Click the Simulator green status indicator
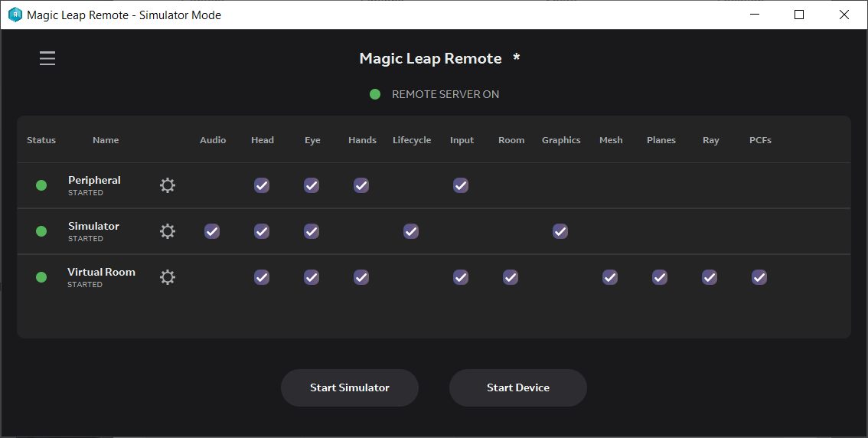The image size is (868, 438). coord(41,231)
